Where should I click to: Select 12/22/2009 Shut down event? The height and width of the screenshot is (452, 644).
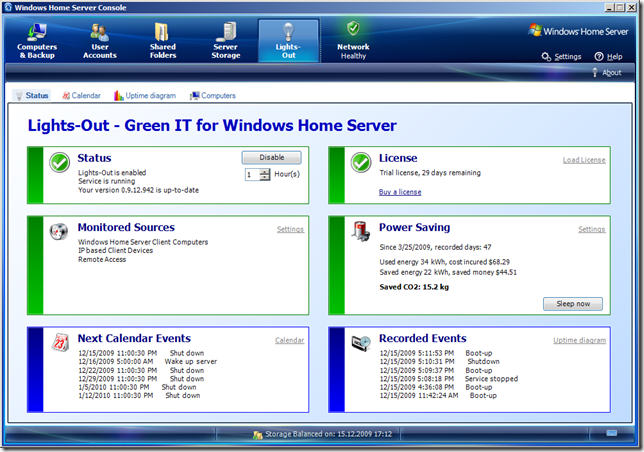[141, 370]
